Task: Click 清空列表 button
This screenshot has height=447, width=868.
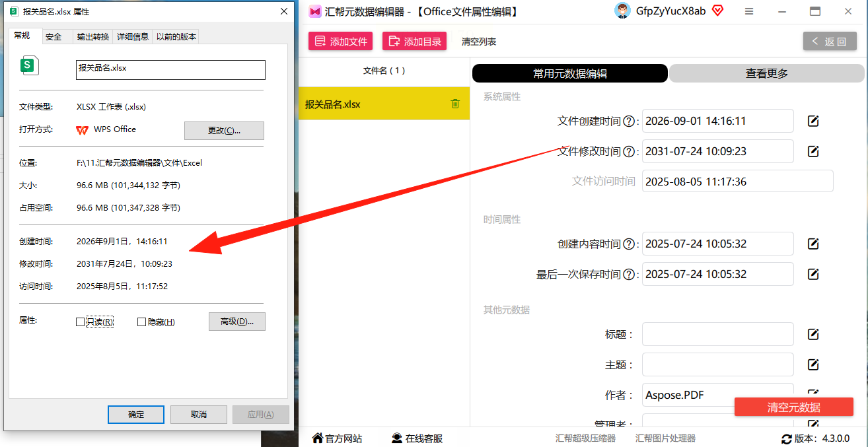Action: (x=479, y=42)
